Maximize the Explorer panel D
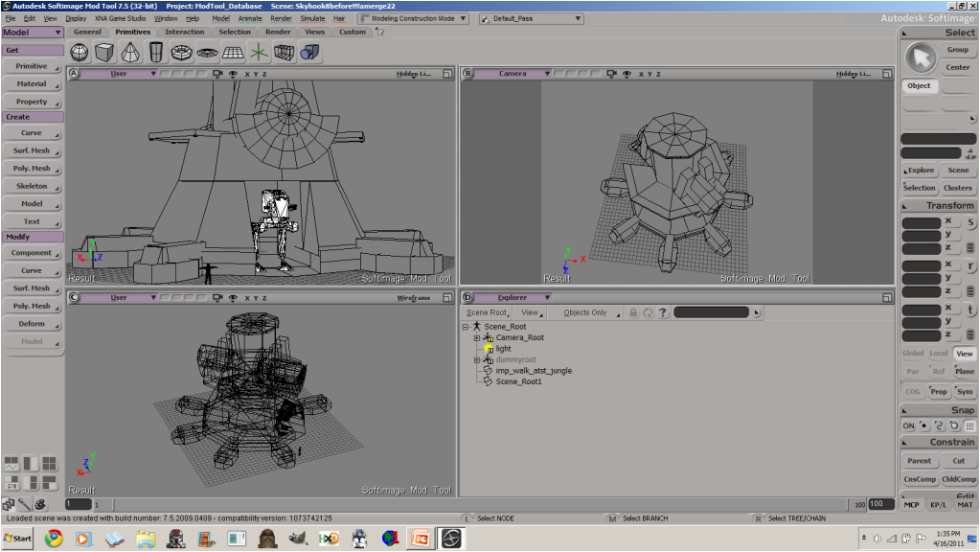The image size is (980, 552). (x=887, y=298)
